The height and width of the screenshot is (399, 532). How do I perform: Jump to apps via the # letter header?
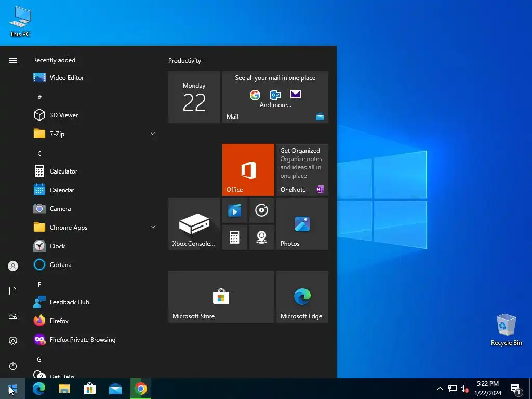39,97
